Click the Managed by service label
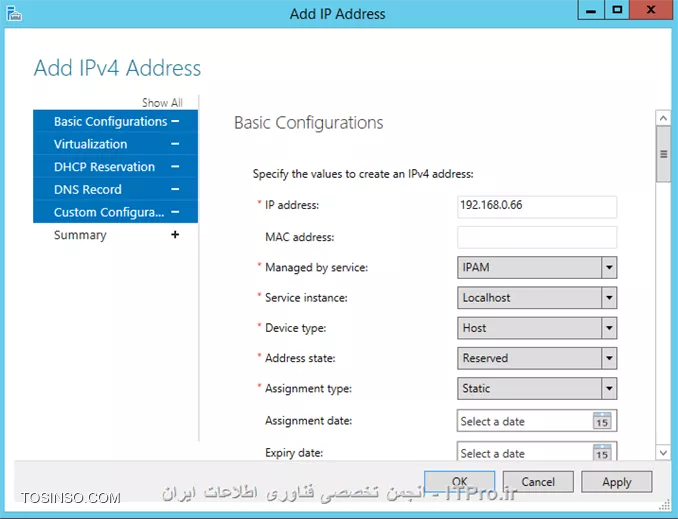The height and width of the screenshot is (519, 678). point(317,268)
